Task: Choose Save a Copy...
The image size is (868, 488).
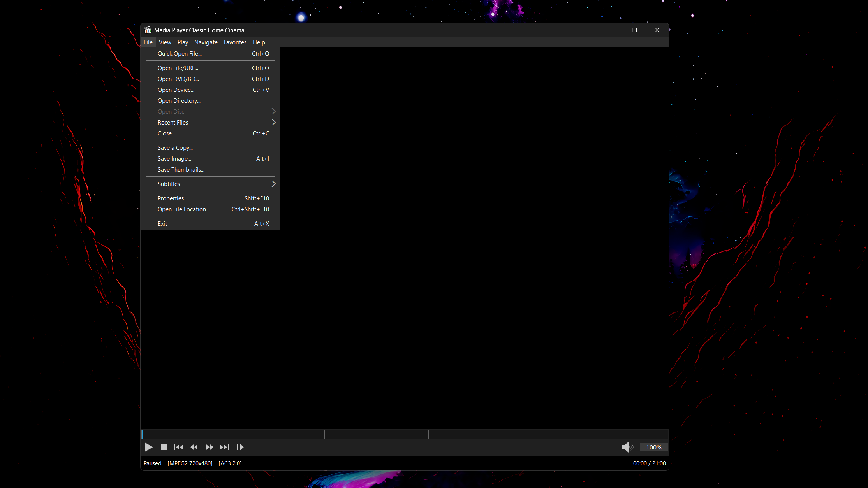Action: (x=210, y=147)
